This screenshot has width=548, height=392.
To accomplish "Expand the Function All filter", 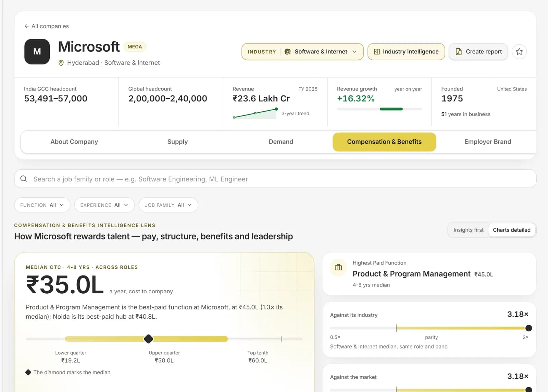I will 42,205.
